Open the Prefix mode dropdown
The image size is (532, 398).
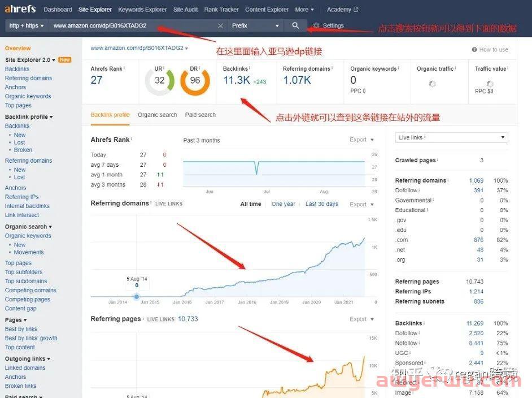(255, 25)
